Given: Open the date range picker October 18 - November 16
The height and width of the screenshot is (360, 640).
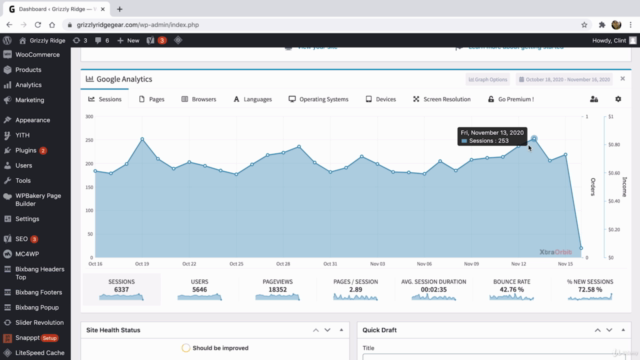Looking at the screenshot, I should (565, 80).
